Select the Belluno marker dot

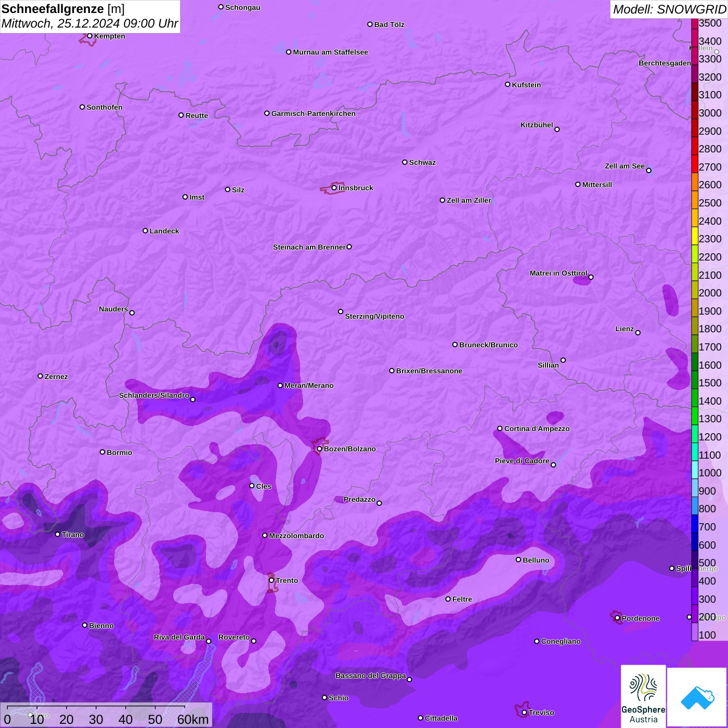(x=518, y=560)
